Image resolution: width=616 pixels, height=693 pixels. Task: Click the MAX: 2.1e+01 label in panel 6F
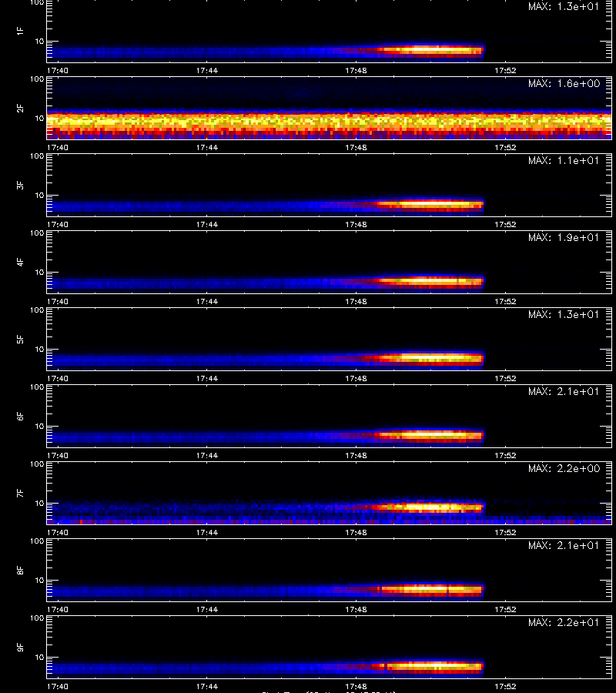pyautogui.click(x=564, y=391)
